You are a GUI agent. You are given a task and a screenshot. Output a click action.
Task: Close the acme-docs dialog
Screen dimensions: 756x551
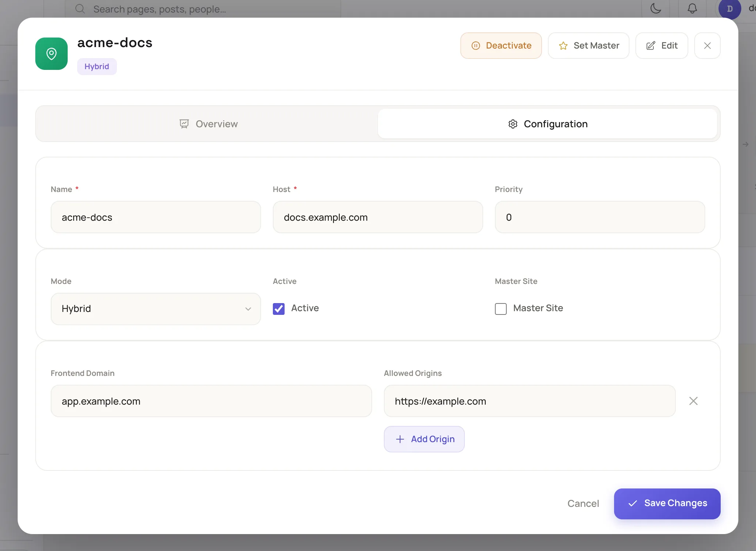click(x=707, y=46)
